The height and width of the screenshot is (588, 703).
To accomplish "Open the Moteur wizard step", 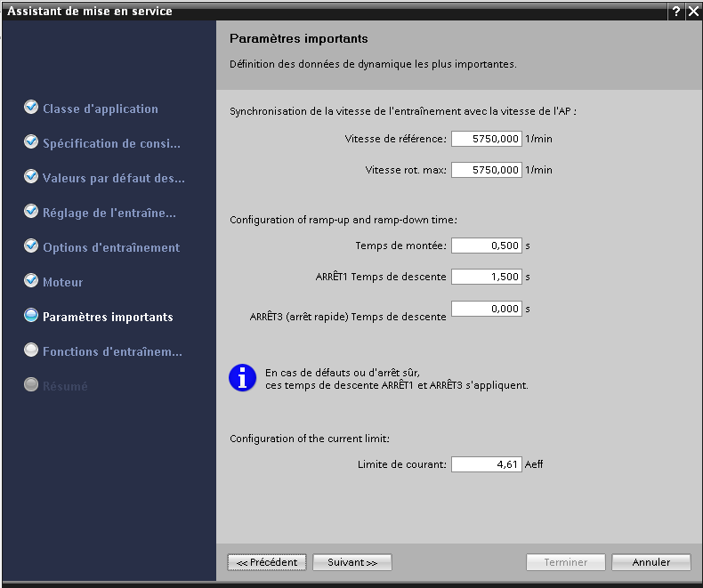I will (62, 282).
